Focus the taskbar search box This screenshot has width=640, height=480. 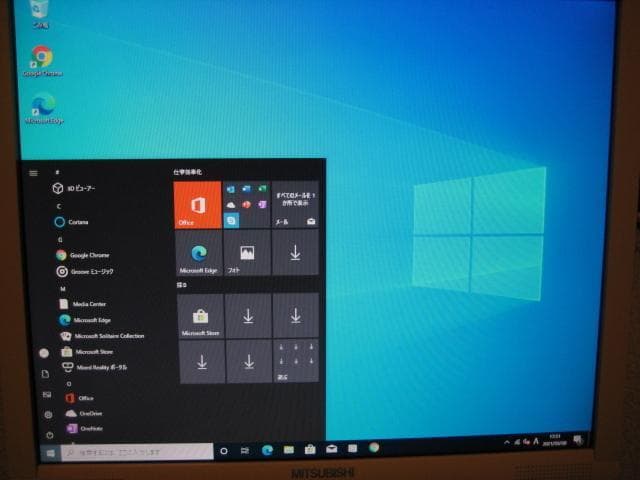click(137, 452)
